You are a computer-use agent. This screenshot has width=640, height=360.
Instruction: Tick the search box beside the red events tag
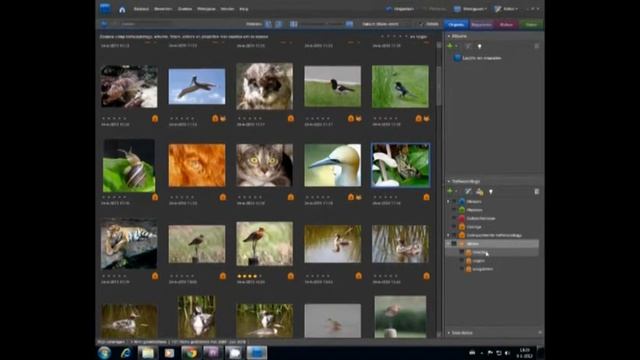point(454,219)
